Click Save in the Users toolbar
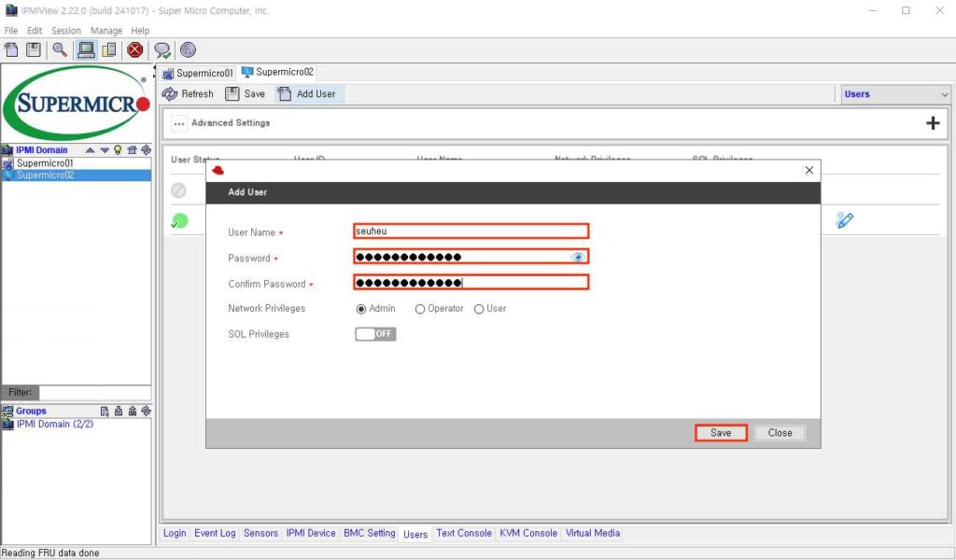The height and width of the screenshot is (560, 956). coord(246,94)
